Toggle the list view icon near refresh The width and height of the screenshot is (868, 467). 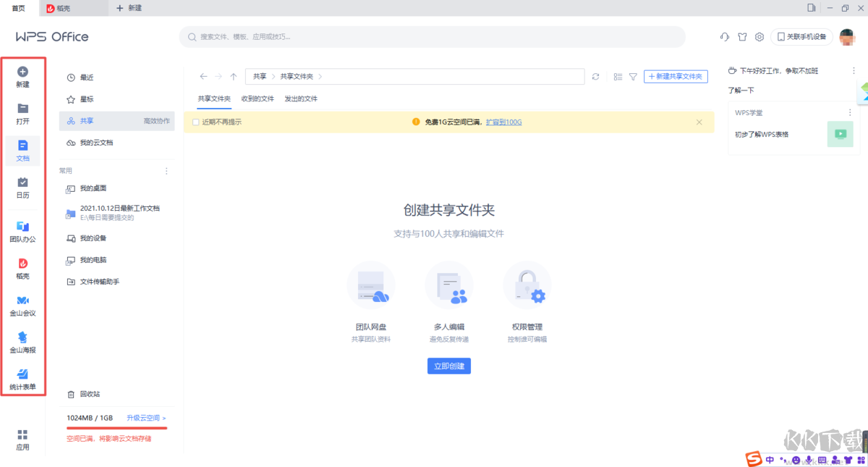click(616, 76)
